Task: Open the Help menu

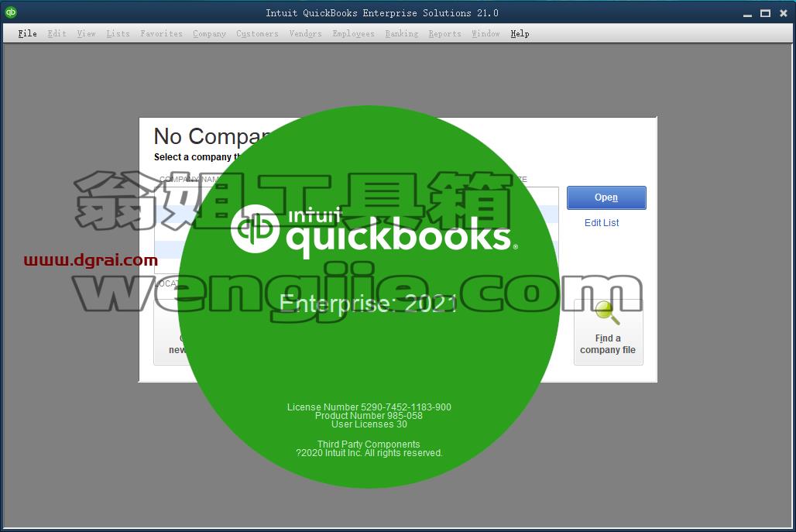Action: tap(520, 33)
